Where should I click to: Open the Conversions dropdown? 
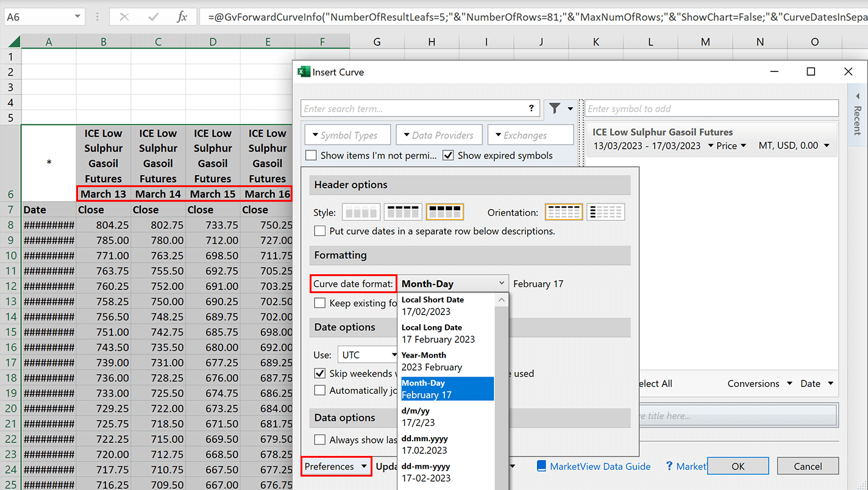coord(759,383)
